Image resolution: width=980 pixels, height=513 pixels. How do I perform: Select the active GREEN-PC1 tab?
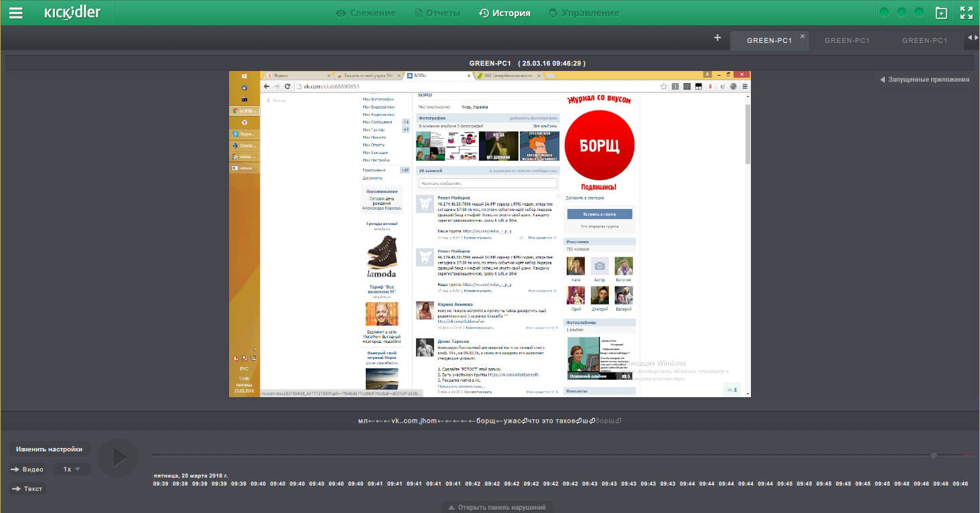[770, 40]
